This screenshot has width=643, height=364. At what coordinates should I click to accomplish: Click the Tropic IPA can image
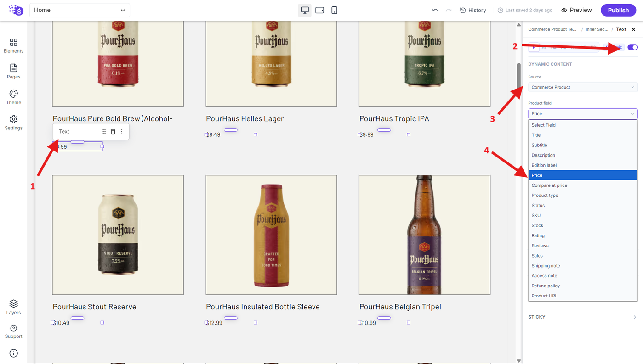425,64
